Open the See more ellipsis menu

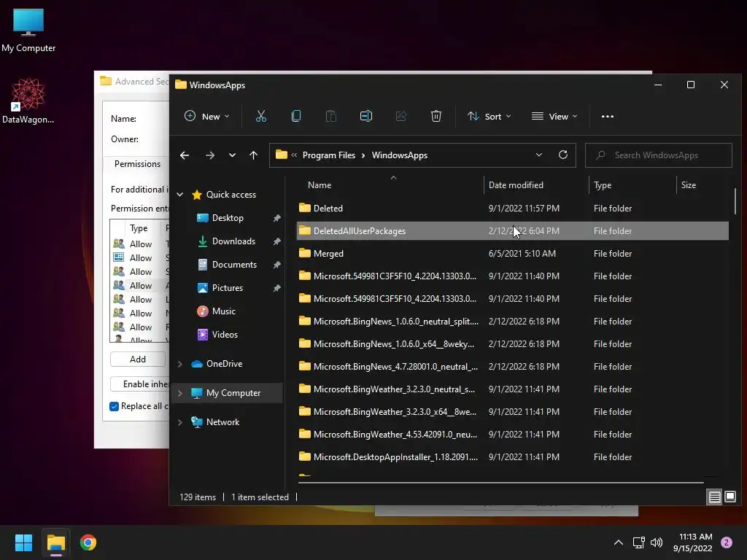click(x=608, y=116)
